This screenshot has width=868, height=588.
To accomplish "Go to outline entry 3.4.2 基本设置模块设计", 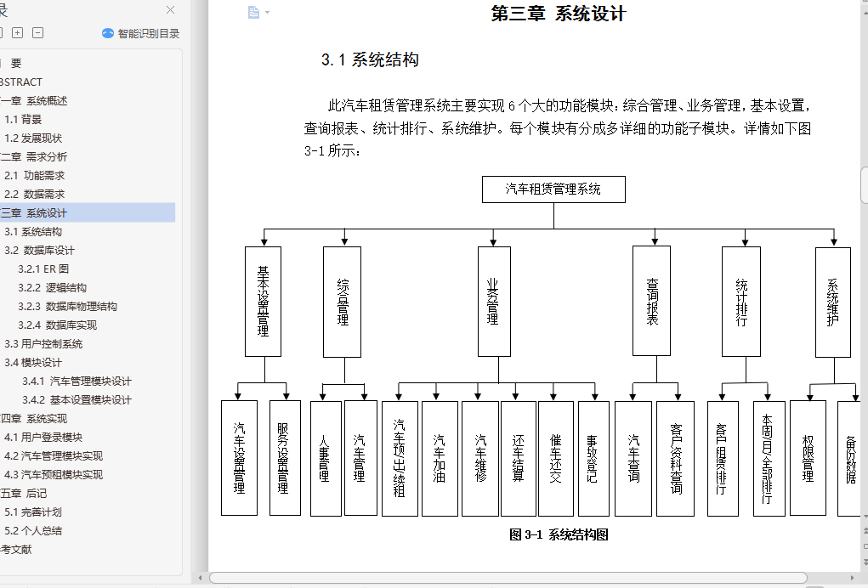I will (77, 400).
